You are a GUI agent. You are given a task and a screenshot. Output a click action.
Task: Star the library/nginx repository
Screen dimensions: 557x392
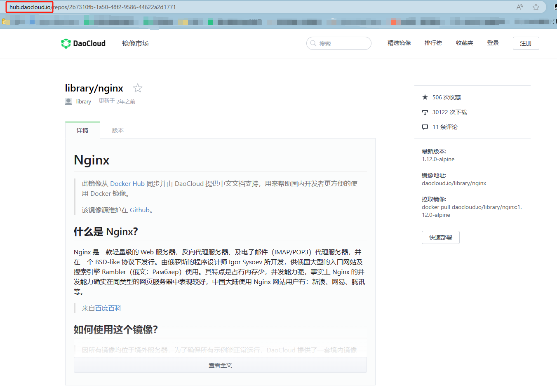click(138, 88)
